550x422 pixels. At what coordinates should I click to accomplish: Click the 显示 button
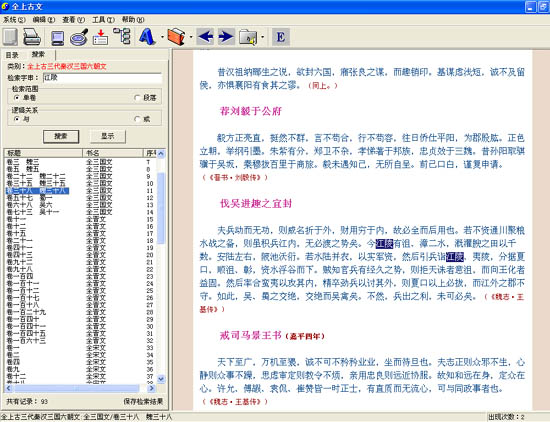[108, 136]
